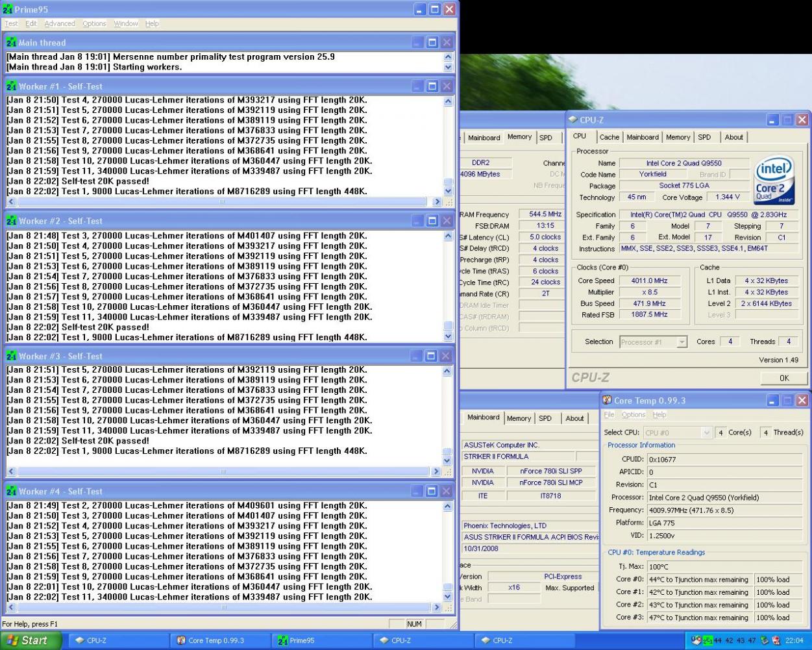Open Memory tab in front CPU-Z window

678,137
